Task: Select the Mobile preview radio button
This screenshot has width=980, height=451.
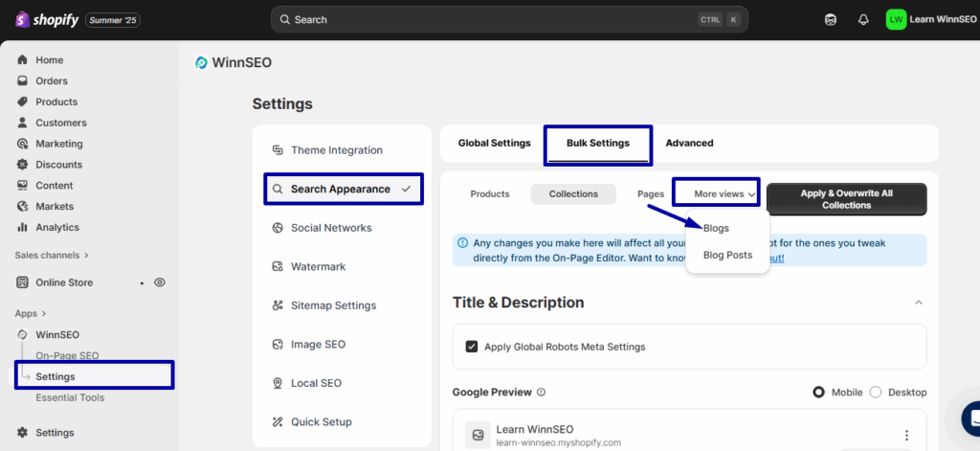Action: 818,393
